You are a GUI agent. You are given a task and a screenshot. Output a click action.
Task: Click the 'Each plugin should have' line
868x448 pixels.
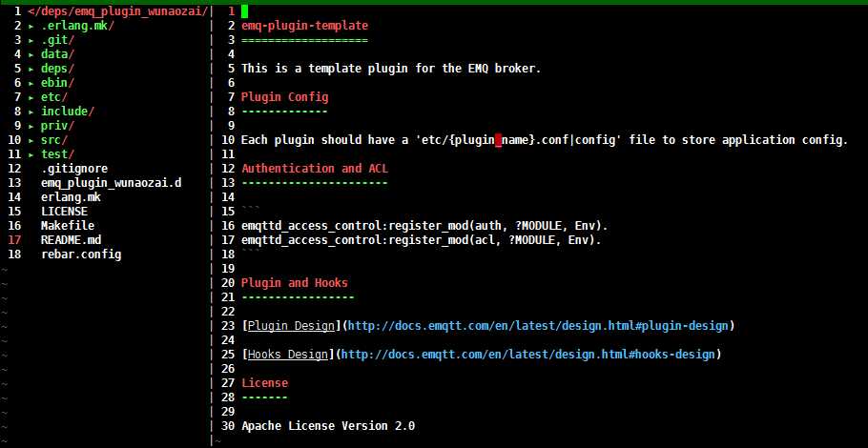tap(544, 140)
